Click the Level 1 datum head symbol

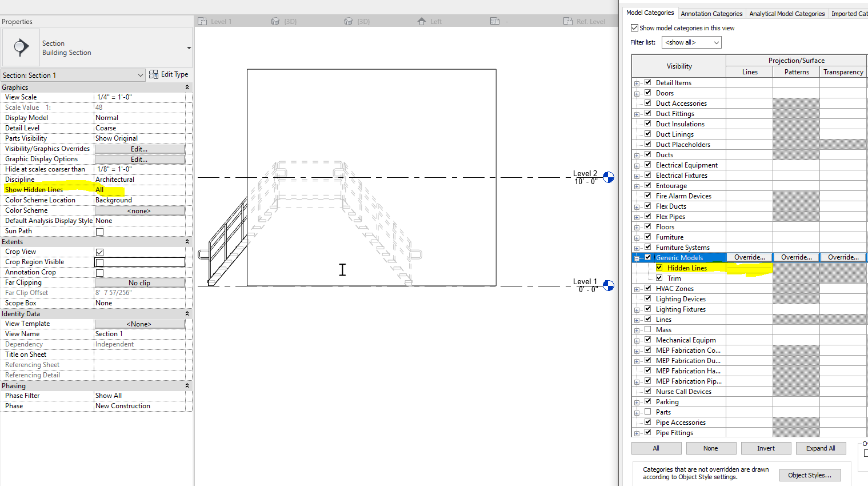[x=607, y=285]
